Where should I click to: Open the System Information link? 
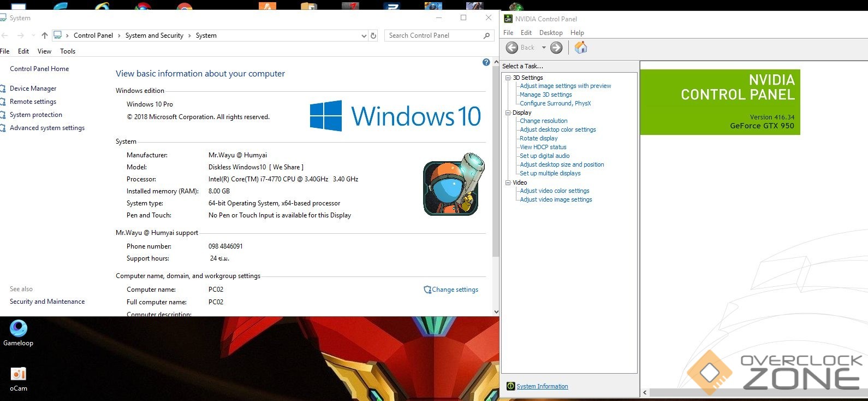(x=542, y=386)
